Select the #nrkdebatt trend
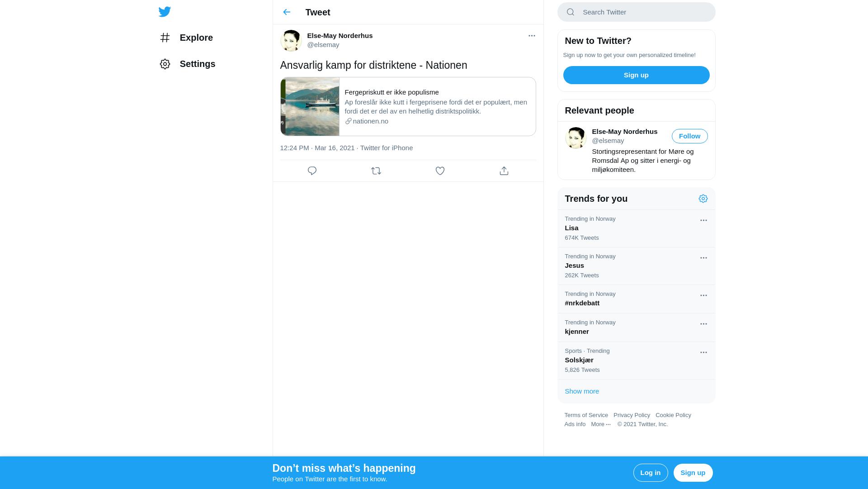 pos(582,303)
